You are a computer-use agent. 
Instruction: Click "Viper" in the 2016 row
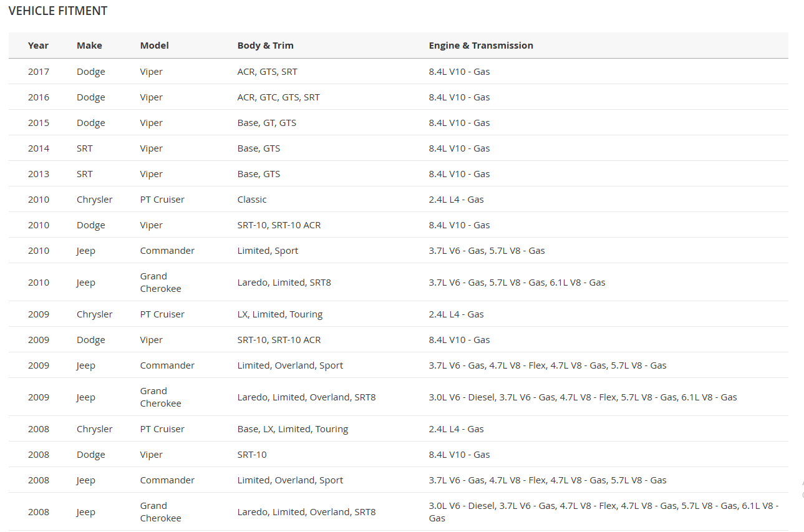pyautogui.click(x=152, y=97)
